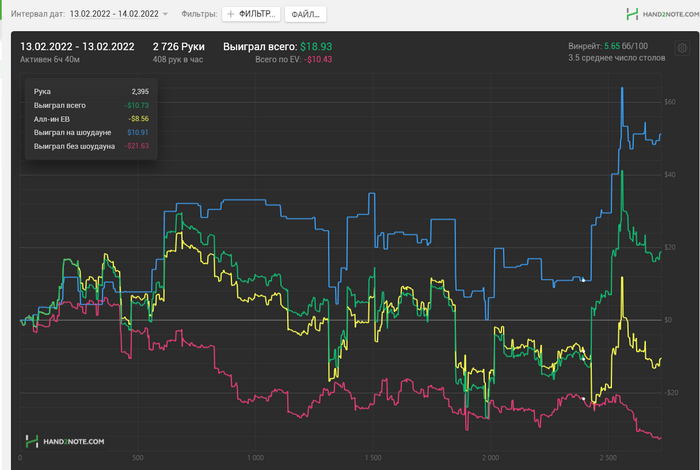The width and height of the screenshot is (700, 470).
Task: Click the Hand2Note.com watermark on chart
Action: 65,440
